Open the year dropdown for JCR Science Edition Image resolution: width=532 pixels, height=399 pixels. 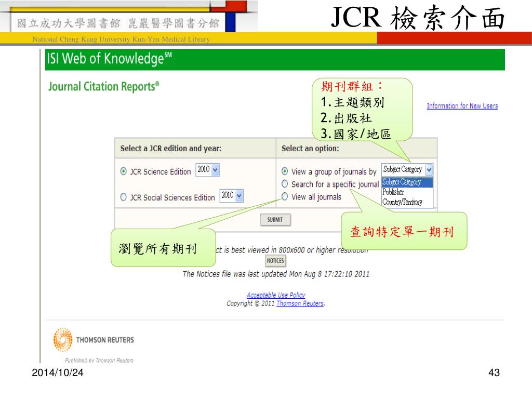pos(207,170)
